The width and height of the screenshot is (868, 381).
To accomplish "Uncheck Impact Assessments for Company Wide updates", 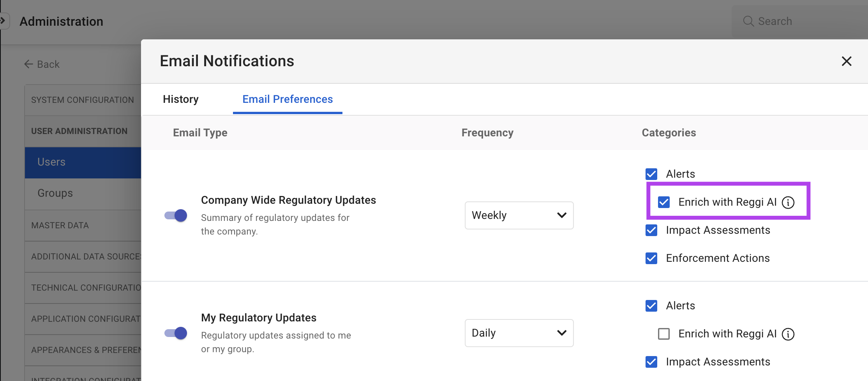I will 651,230.
